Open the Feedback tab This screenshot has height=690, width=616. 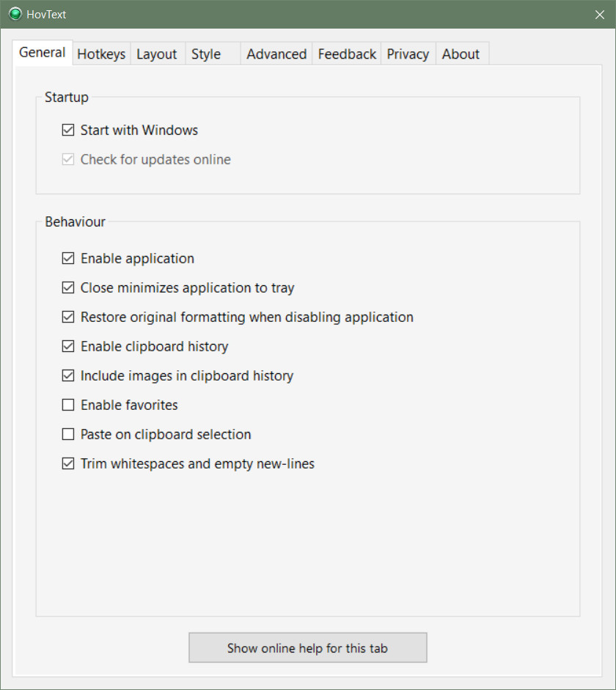point(347,54)
